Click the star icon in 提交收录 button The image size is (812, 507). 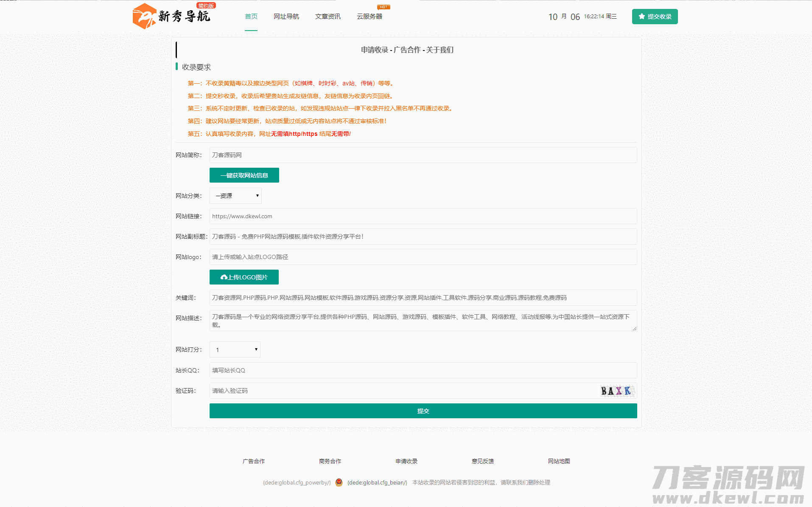point(642,17)
